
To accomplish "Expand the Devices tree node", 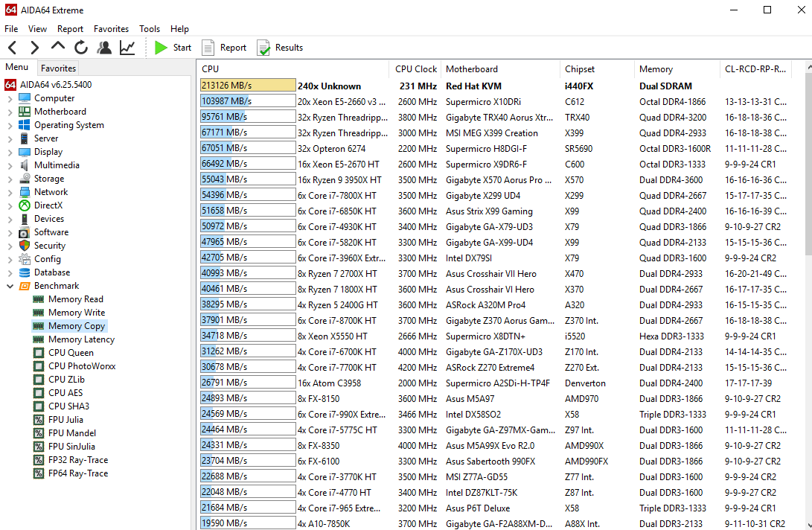I will click(x=10, y=219).
